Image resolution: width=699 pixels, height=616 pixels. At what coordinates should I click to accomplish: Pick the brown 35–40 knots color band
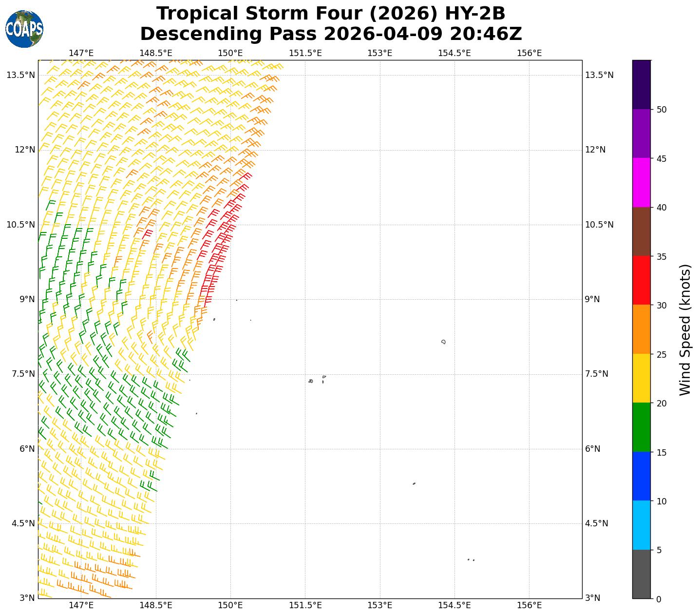click(641, 231)
